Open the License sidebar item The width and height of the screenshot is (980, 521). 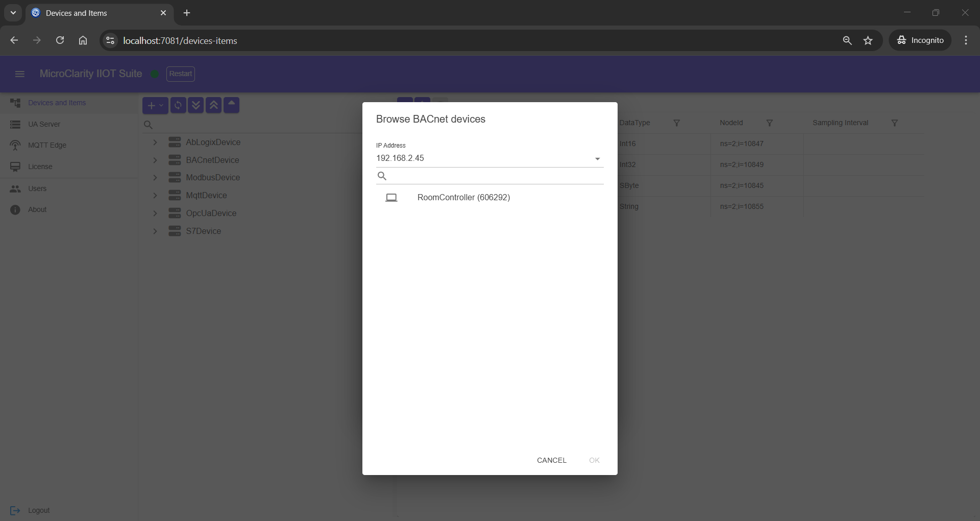tap(40, 167)
